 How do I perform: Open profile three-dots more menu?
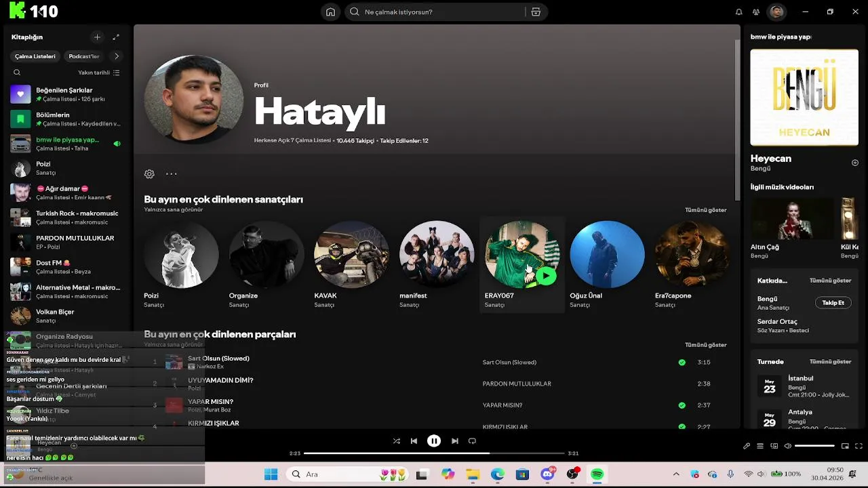click(x=172, y=174)
